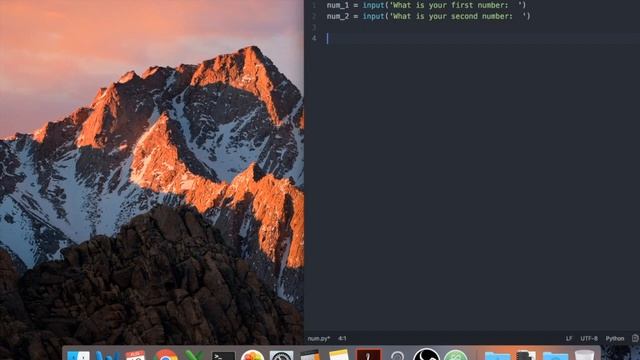Open OBS Studio in the dock
Screen dimensions: 640x360
coord(426,354)
